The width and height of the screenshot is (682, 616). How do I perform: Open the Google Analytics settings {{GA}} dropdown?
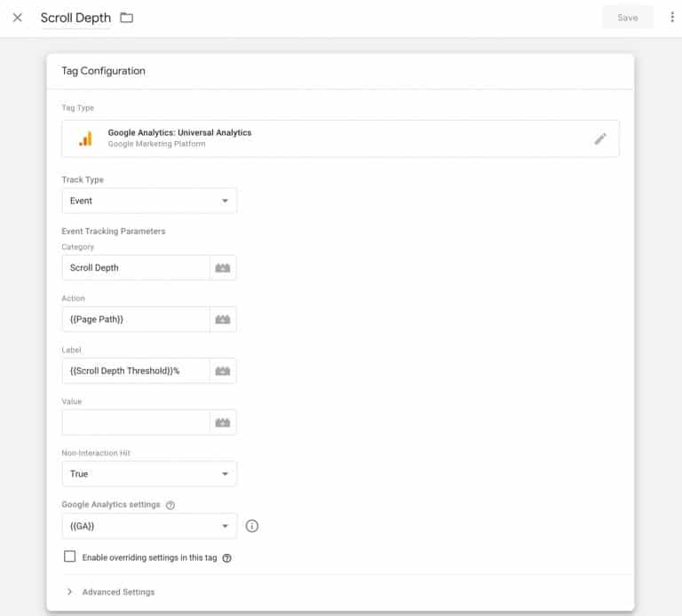[x=149, y=526]
